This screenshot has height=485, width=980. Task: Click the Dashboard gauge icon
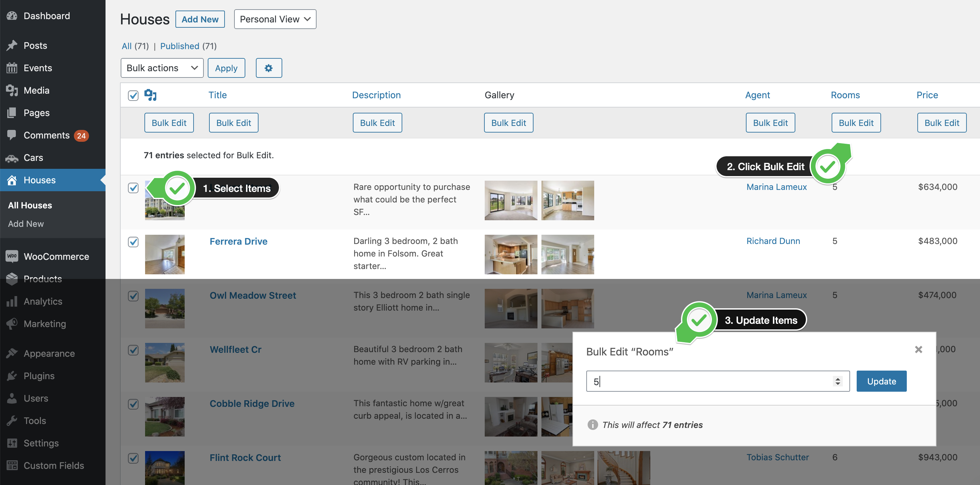[x=12, y=15]
